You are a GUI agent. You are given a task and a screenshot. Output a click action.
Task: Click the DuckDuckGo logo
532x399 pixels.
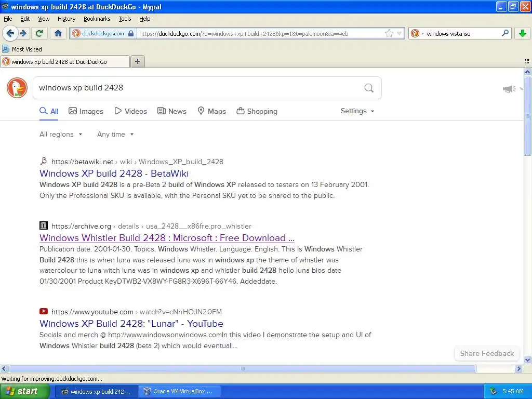pos(17,87)
